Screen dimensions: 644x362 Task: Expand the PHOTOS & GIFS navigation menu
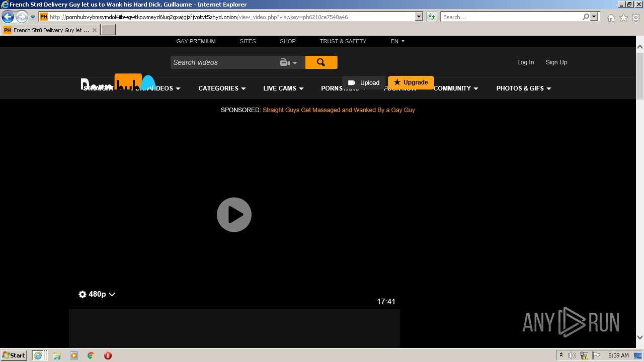point(524,88)
